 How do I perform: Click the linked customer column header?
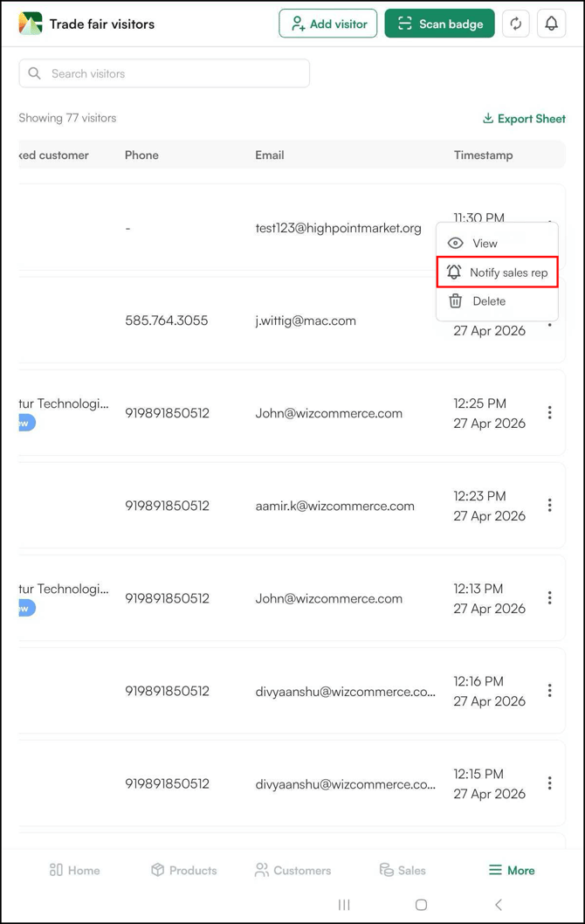53,155
